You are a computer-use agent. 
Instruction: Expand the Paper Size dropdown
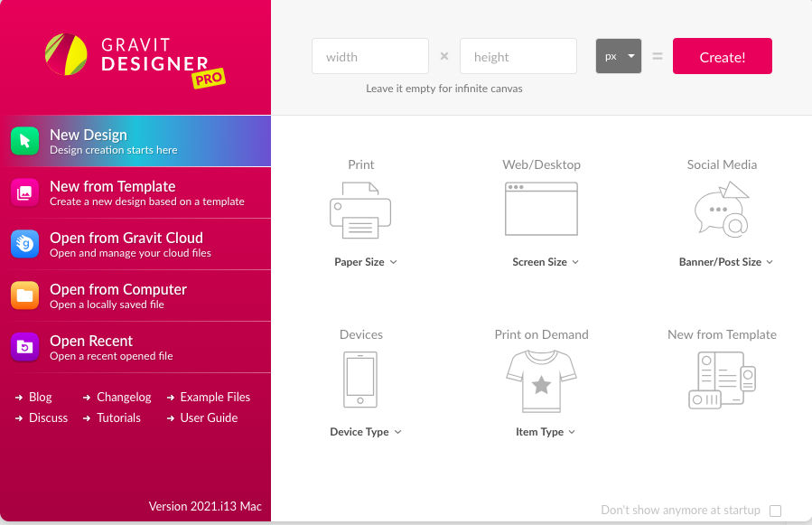(366, 262)
